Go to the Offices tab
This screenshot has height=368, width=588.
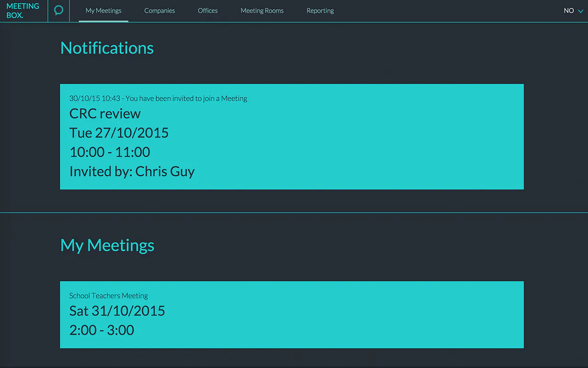208,11
